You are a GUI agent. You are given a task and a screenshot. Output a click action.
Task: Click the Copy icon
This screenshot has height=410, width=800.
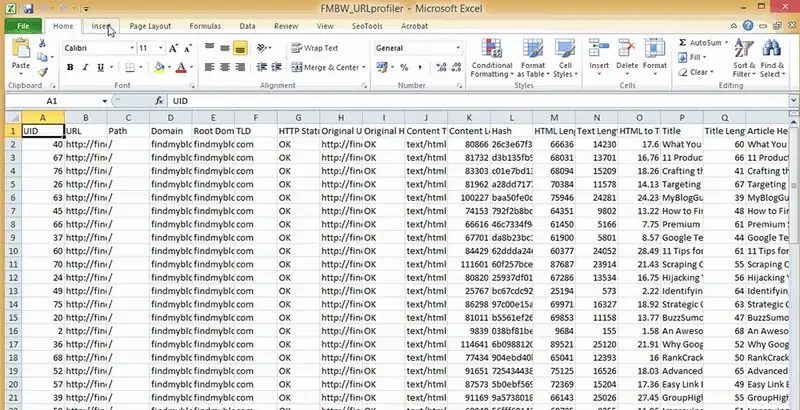42,58
